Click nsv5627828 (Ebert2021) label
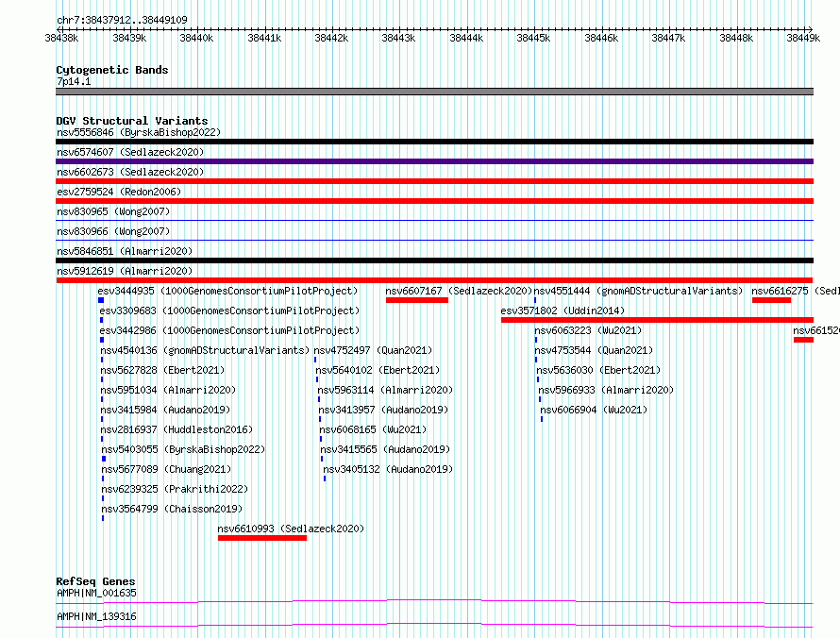The width and height of the screenshot is (840, 638). [163, 370]
